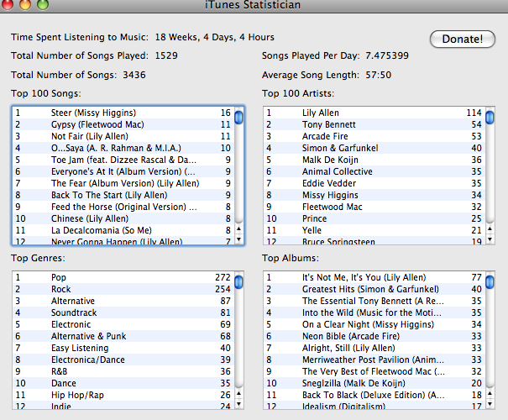Select song Chinese (Lily Allen)

tap(123, 218)
